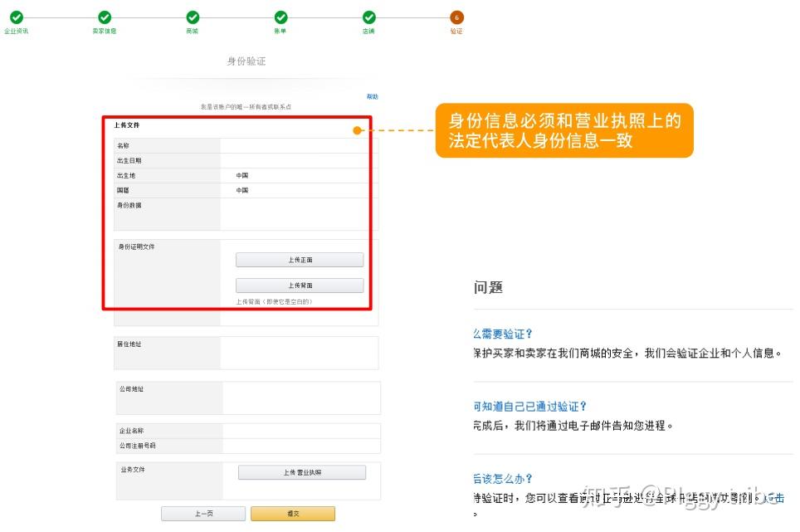Select the 名称 row label
800x532 pixels.
pyautogui.click(x=123, y=145)
